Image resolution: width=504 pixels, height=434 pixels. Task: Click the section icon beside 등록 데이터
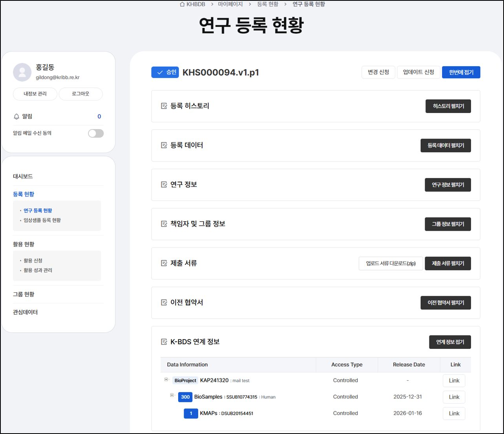coord(164,145)
